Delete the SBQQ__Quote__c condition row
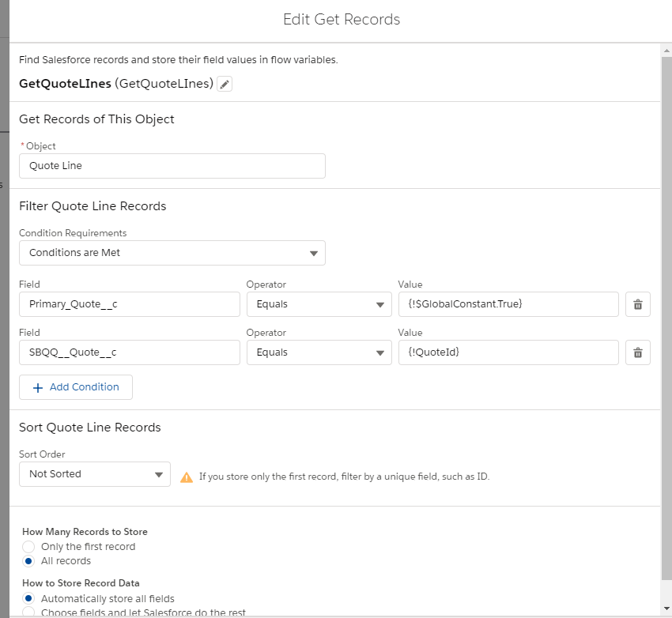This screenshot has width=672, height=618. tap(637, 352)
